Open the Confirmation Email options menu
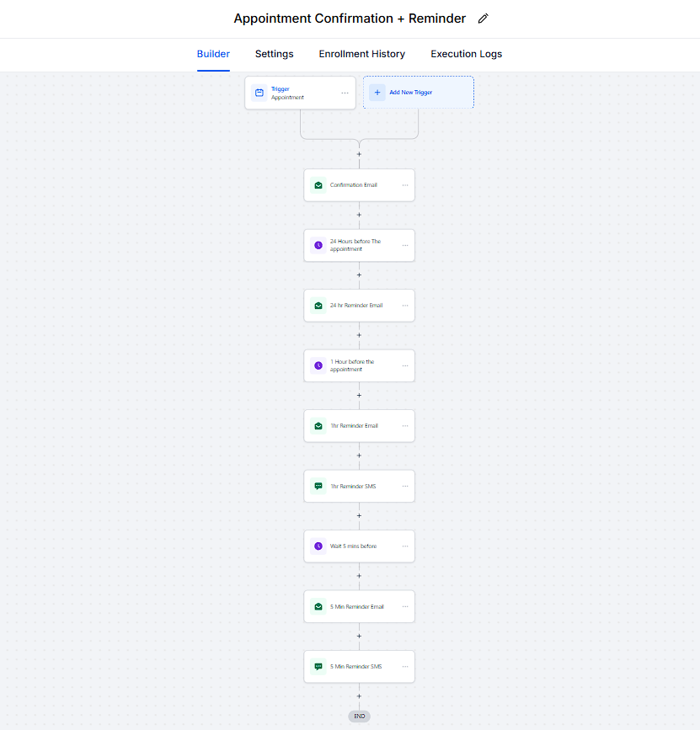Viewport: 700px width, 730px height. tap(405, 185)
